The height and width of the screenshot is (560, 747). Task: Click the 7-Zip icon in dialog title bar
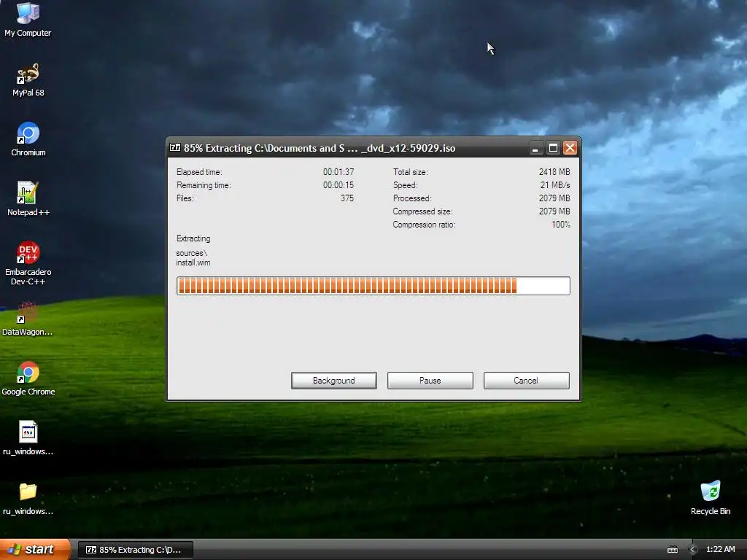click(175, 147)
